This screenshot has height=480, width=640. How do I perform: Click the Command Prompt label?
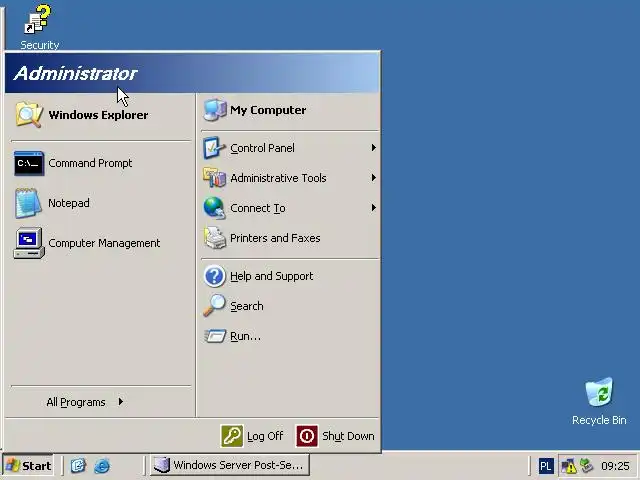click(90, 163)
